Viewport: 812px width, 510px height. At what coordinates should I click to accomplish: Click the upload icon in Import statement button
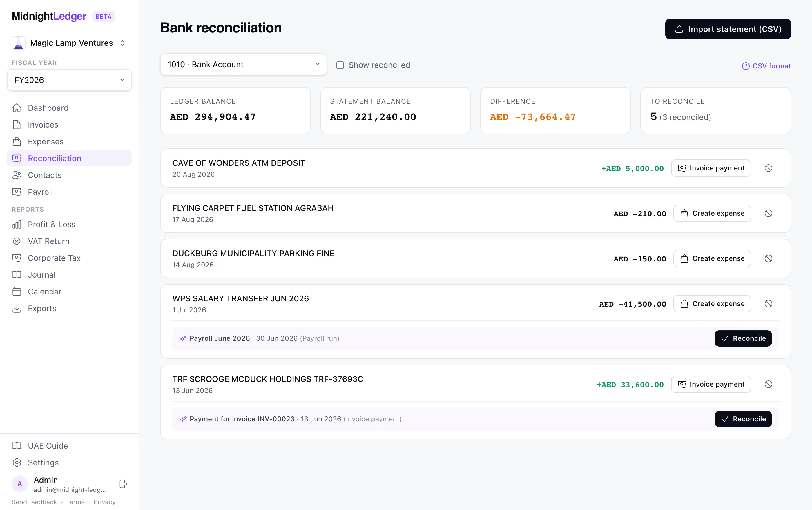coord(679,29)
